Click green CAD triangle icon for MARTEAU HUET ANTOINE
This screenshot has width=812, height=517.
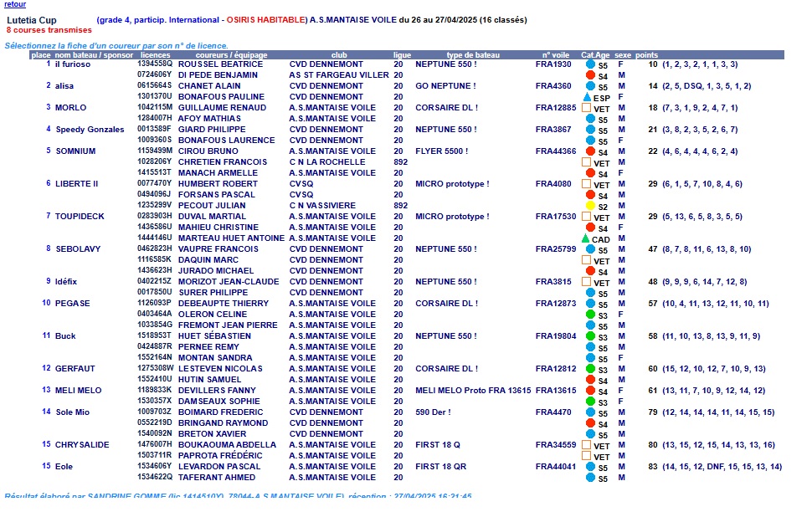[x=586, y=238]
